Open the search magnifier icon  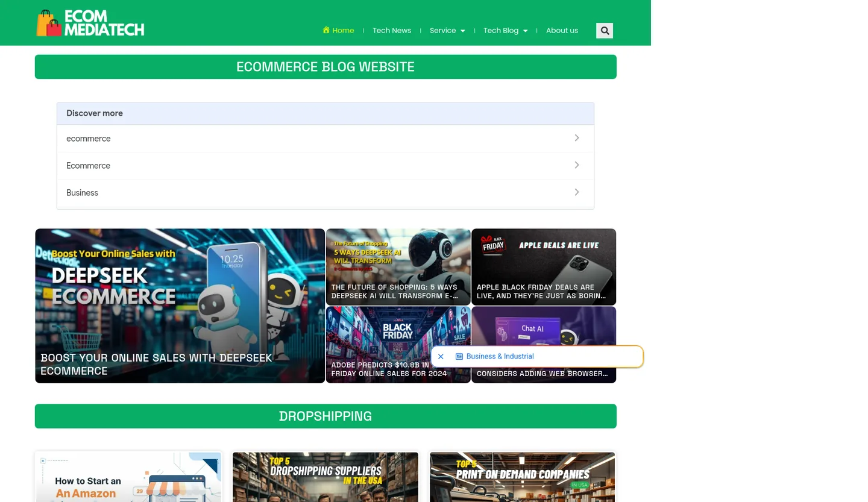[605, 31]
